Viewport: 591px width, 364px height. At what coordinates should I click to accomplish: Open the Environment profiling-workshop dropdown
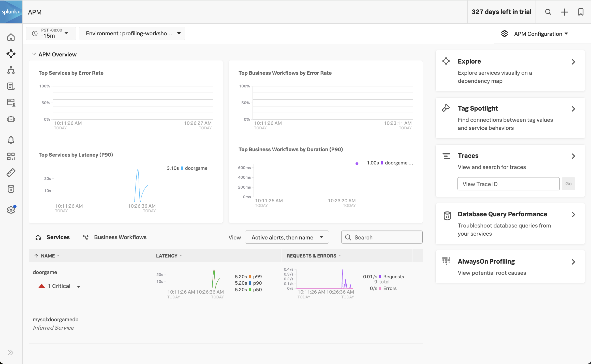click(132, 33)
